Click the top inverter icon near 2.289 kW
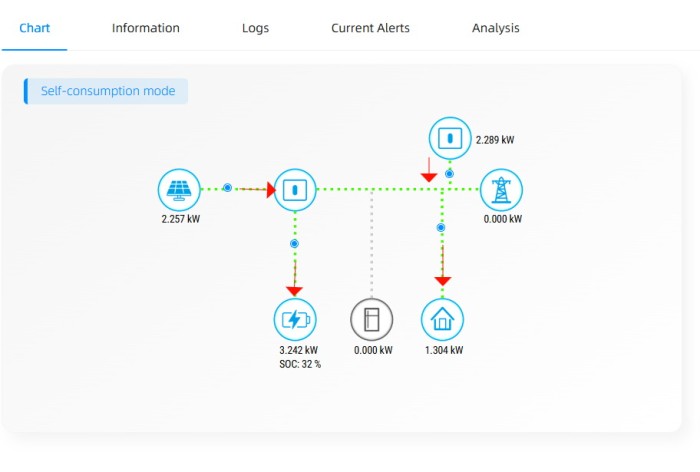 (x=449, y=138)
